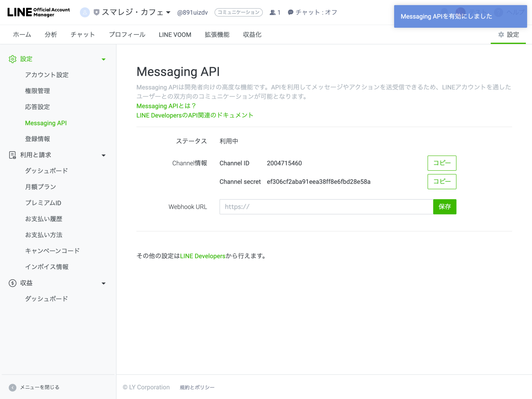
Task: Open お支払い履歴 in sidebar
Action: (44, 219)
